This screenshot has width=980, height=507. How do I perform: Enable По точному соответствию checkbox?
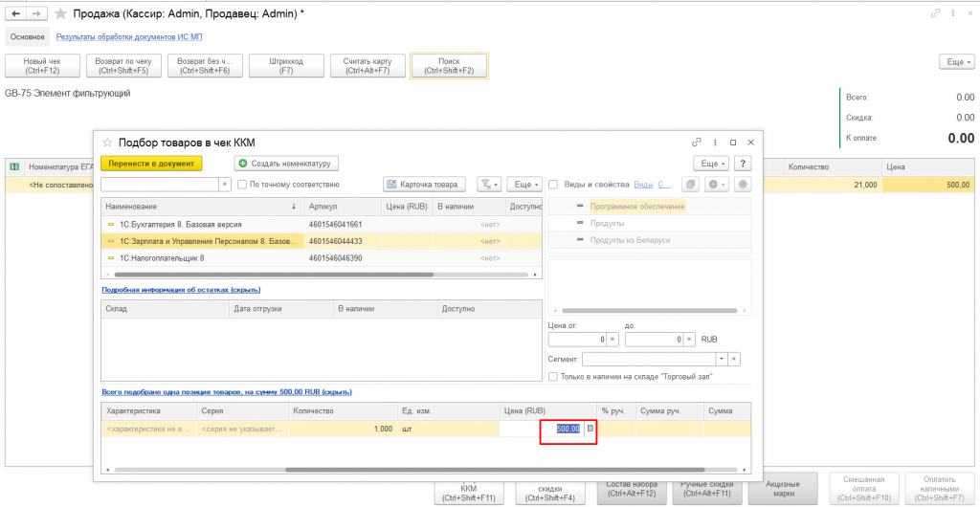pyautogui.click(x=242, y=184)
